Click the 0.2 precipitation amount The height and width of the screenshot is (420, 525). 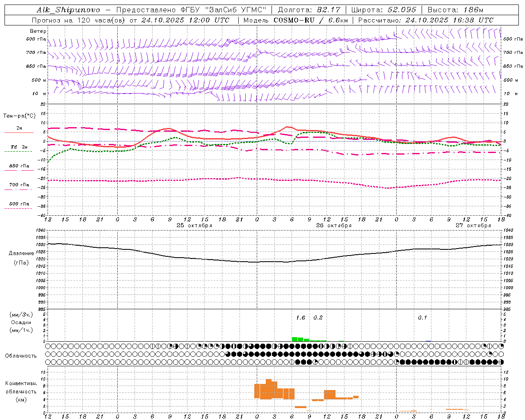click(x=318, y=317)
